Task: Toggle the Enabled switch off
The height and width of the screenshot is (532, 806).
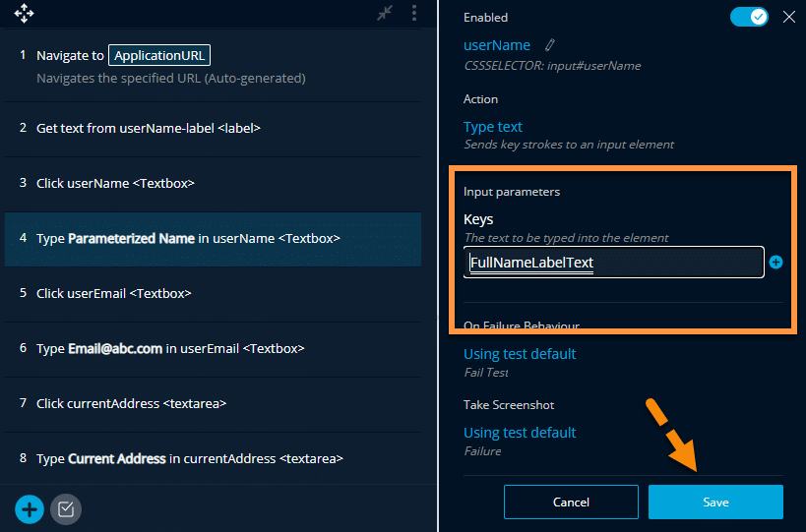Action: [x=749, y=17]
